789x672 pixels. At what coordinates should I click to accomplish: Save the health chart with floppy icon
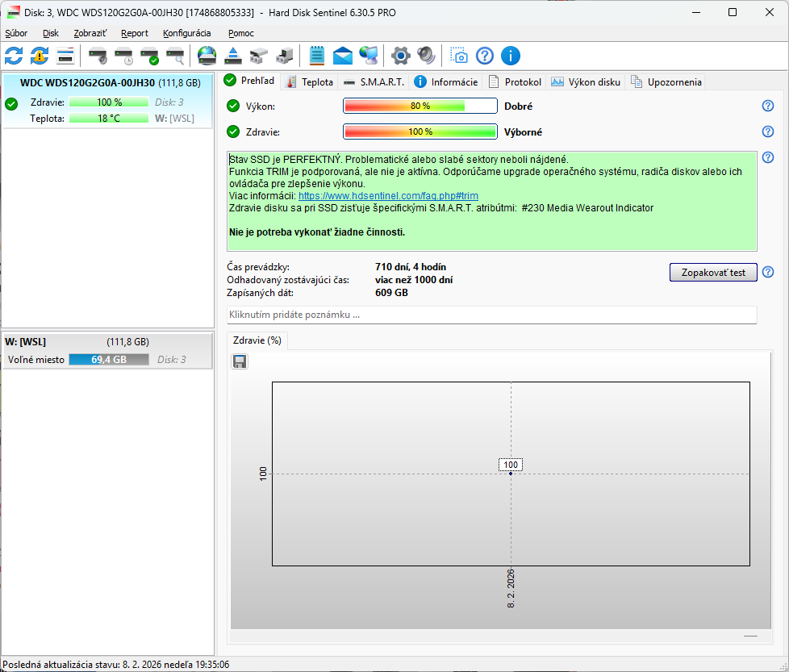(240, 361)
